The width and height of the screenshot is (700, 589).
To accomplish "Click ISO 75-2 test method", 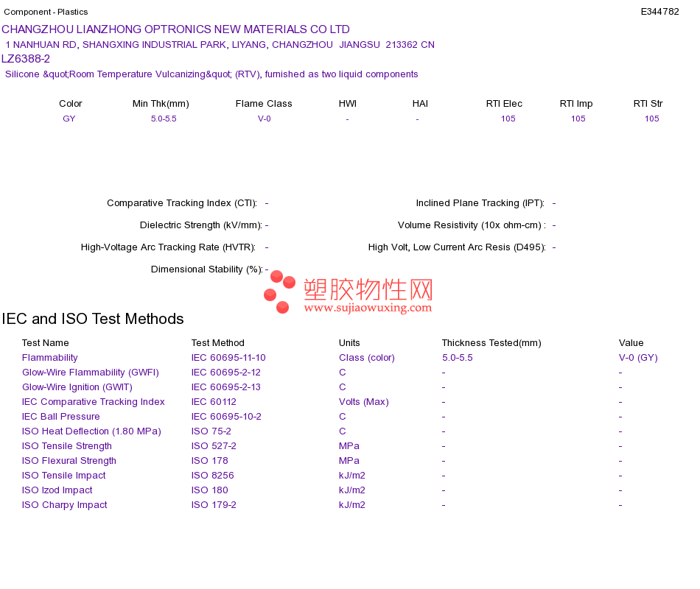I will 211,431.
